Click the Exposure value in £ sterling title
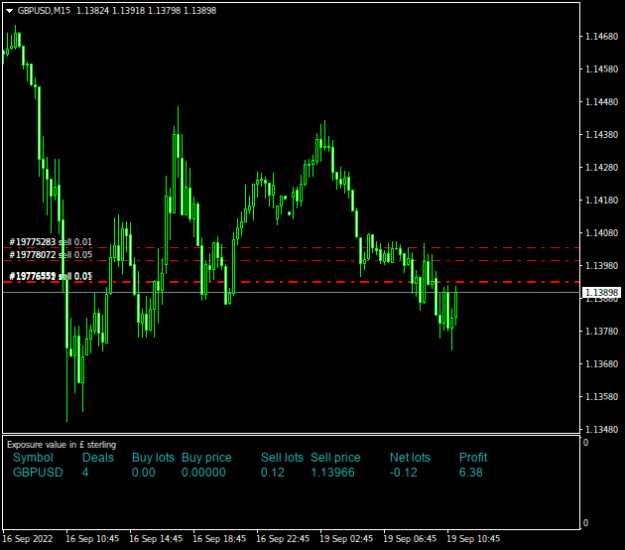625x550 pixels. 61,445
